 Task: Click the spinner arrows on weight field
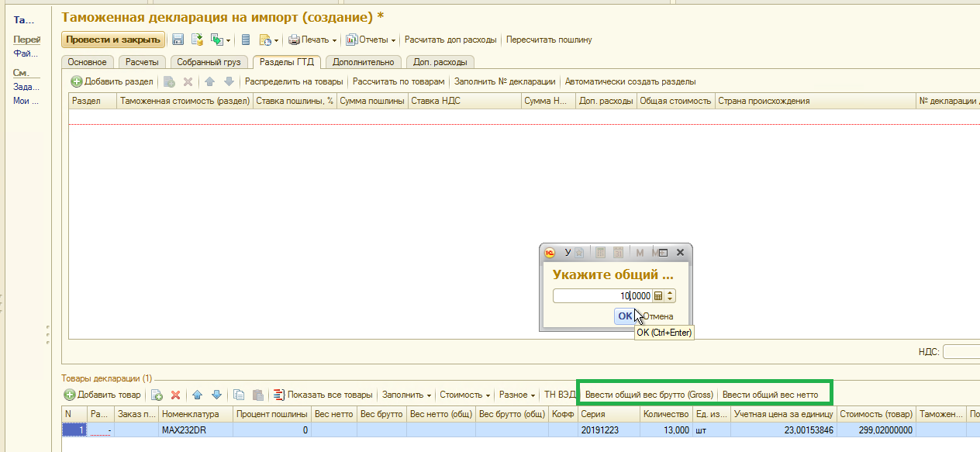point(671,295)
